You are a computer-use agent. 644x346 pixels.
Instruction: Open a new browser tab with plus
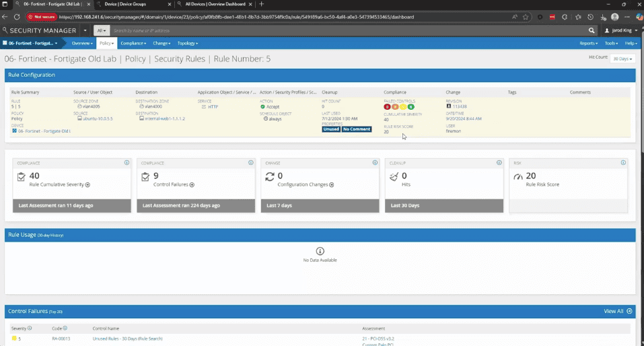point(262,4)
